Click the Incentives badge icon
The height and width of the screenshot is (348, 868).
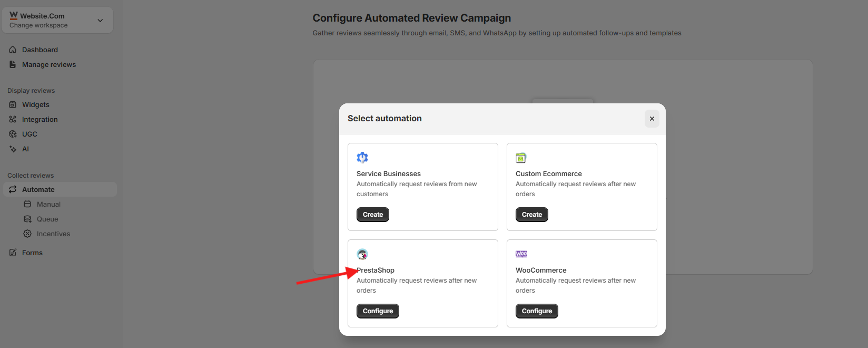coord(27,234)
